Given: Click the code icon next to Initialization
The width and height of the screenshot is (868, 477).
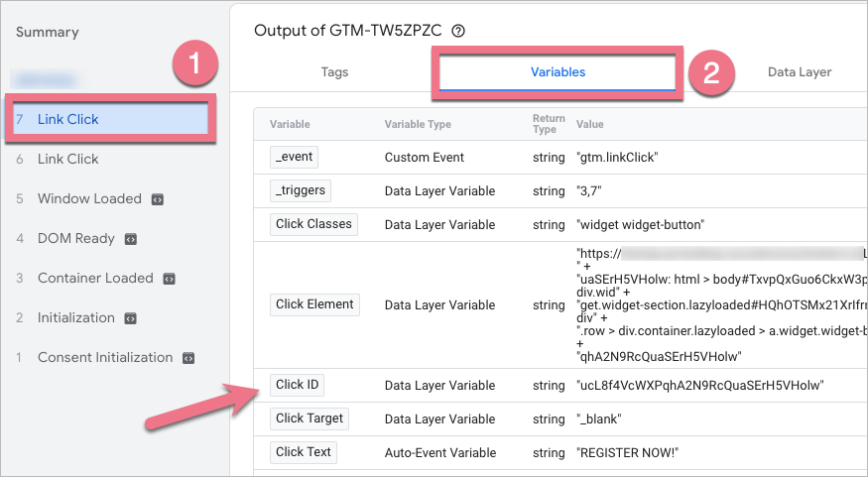Looking at the screenshot, I should coord(130,318).
